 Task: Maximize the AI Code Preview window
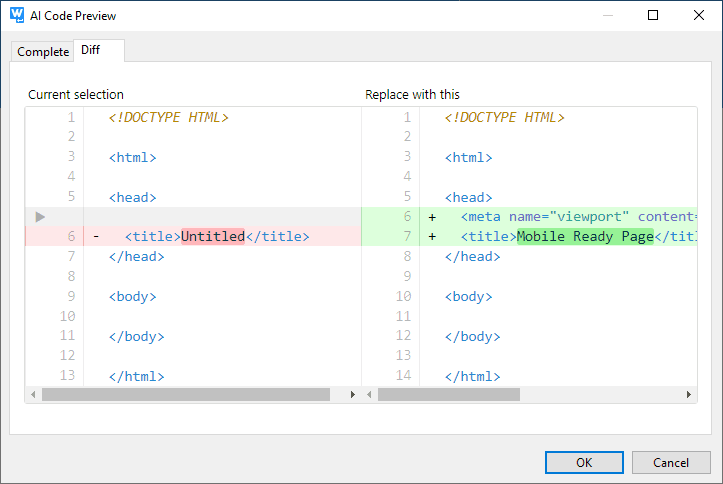click(653, 15)
